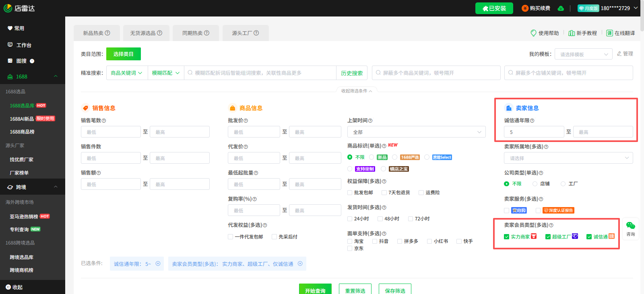Collapse filters via 收起筛选条件
This screenshot has height=294, width=644.
[x=357, y=91]
